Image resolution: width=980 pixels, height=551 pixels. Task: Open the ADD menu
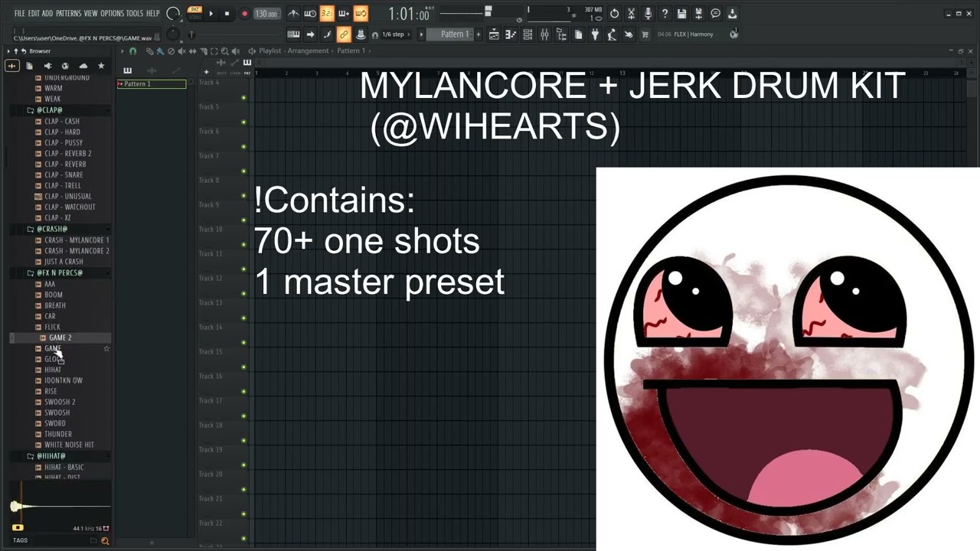47,13
